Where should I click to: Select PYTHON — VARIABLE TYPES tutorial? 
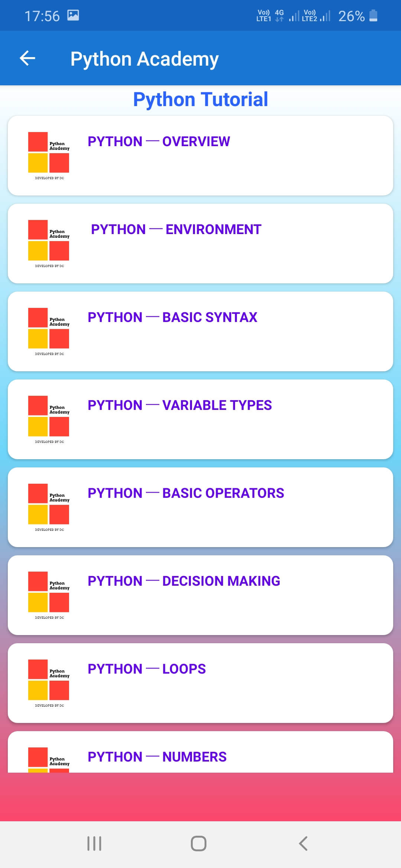pos(180,405)
